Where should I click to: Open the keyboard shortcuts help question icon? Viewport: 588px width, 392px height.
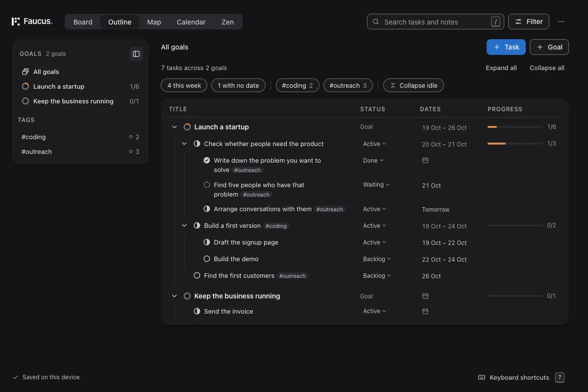pyautogui.click(x=560, y=377)
